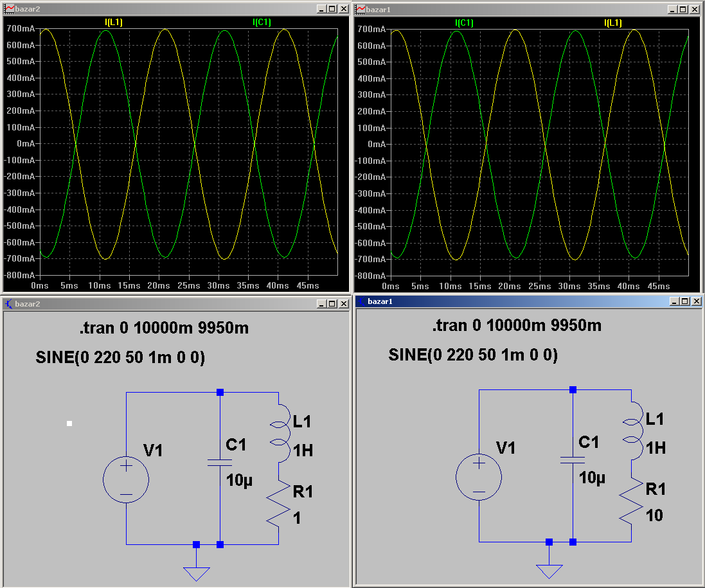Click SINE source parameters text in bazar1 schematic

tap(473, 355)
